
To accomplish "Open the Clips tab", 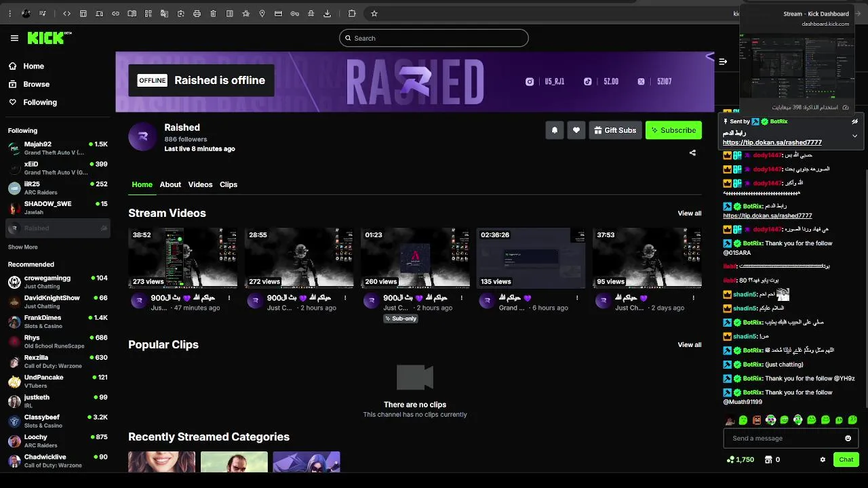I will pos(229,184).
